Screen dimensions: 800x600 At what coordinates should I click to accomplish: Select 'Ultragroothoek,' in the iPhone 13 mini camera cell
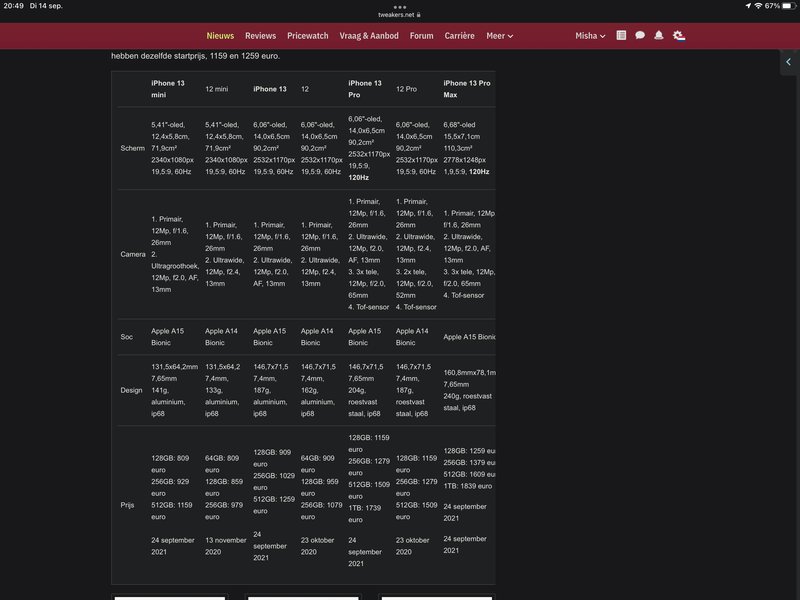(x=175, y=266)
